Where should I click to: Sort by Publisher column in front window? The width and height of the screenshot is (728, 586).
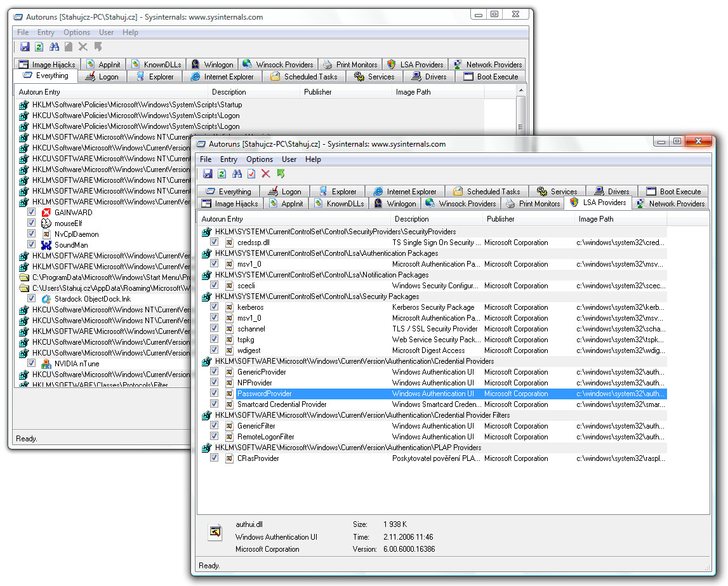pyautogui.click(x=528, y=218)
